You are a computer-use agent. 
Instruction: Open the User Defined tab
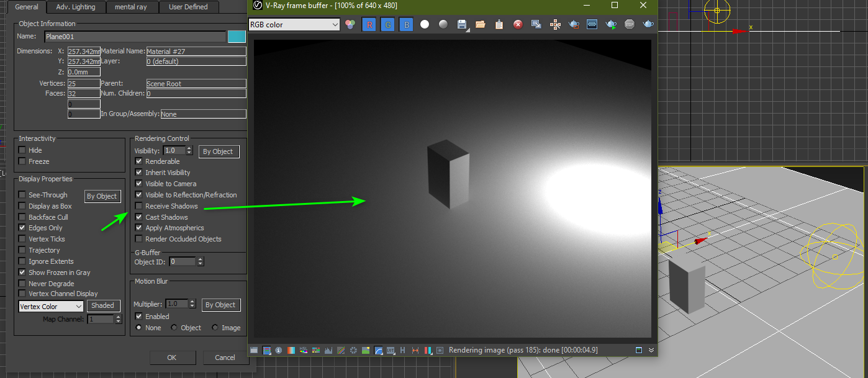[188, 7]
